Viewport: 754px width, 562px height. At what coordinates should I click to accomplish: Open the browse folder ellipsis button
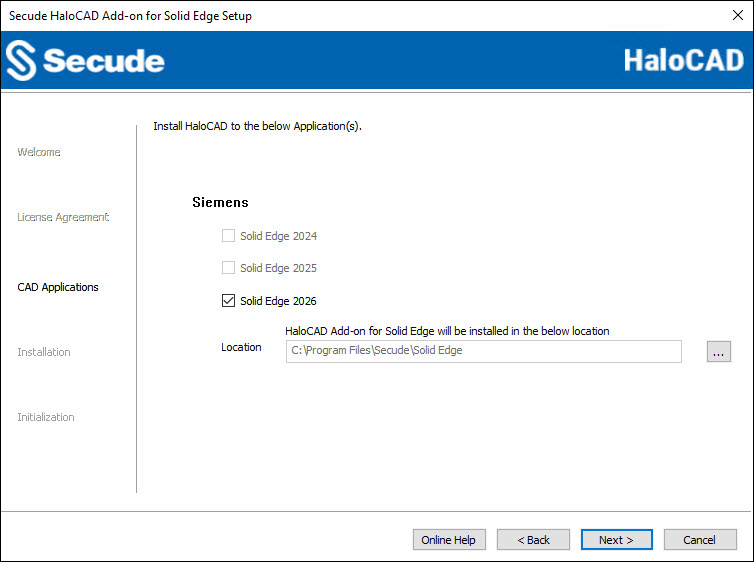[718, 351]
